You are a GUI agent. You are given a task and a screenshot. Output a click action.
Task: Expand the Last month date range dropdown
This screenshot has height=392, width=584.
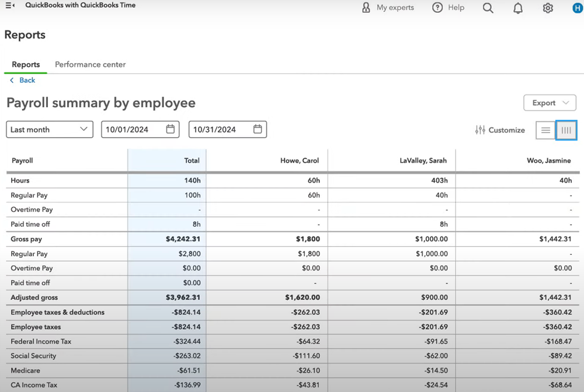pyautogui.click(x=49, y=129)
